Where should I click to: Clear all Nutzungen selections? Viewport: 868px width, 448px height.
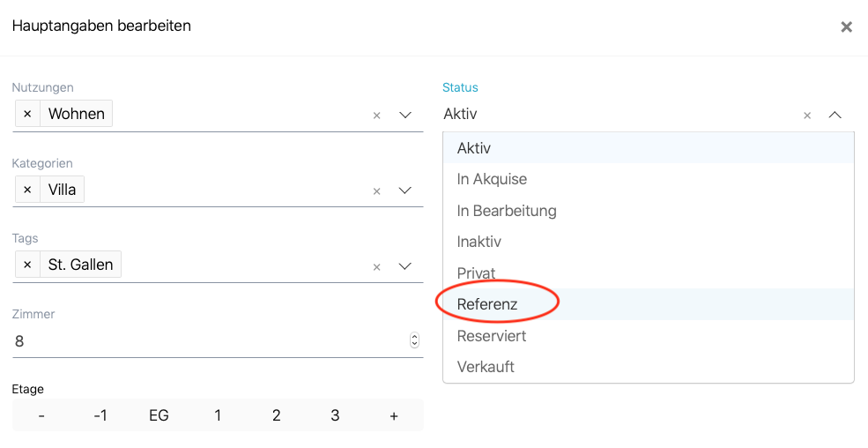[376, 116]
